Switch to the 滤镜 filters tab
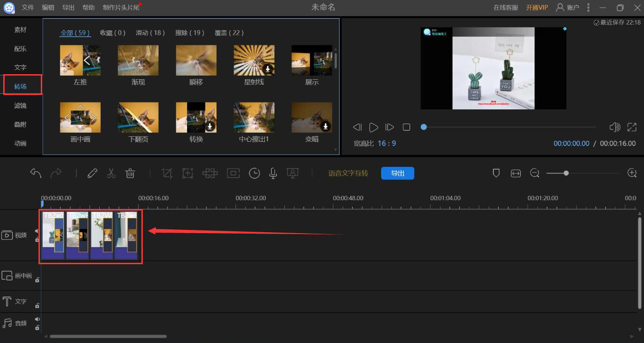Screen dimensions: 644x343 point(20,106)
